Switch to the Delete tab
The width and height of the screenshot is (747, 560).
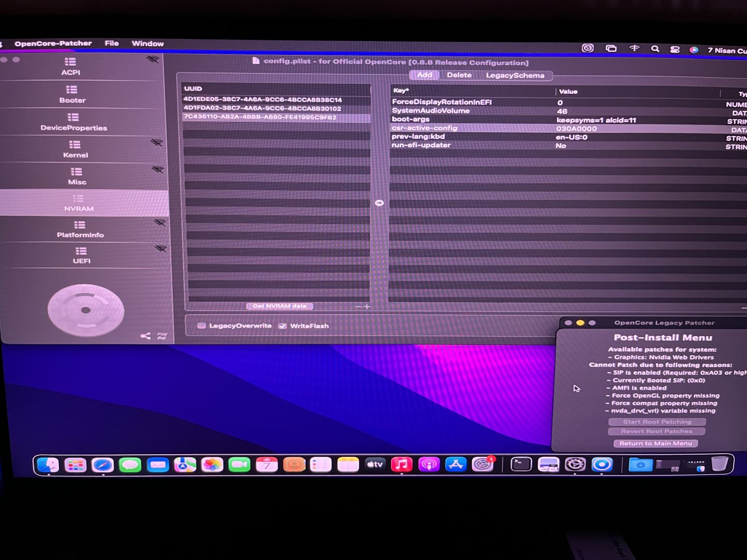pos(459,75)
